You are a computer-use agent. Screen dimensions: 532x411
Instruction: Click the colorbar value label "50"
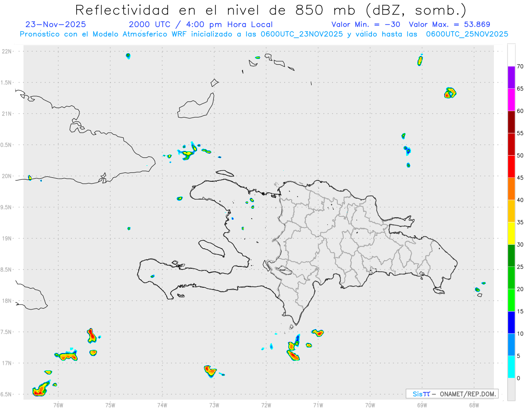pos(520,156)
